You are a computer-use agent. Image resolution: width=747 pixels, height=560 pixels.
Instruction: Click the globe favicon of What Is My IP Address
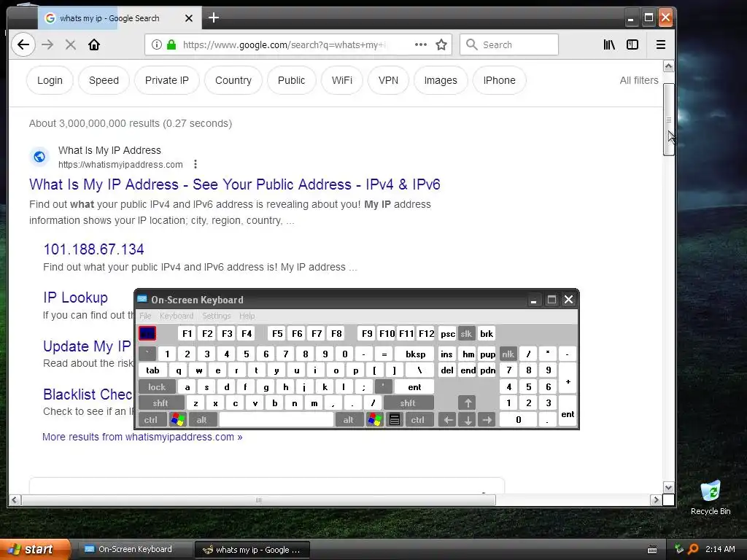click(39, 157)
